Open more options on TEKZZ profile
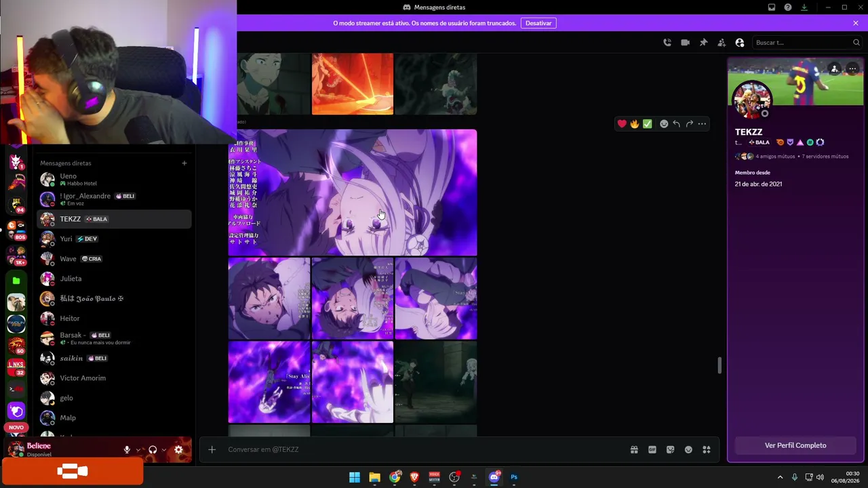868x488 pixels. tap(852, 68)
